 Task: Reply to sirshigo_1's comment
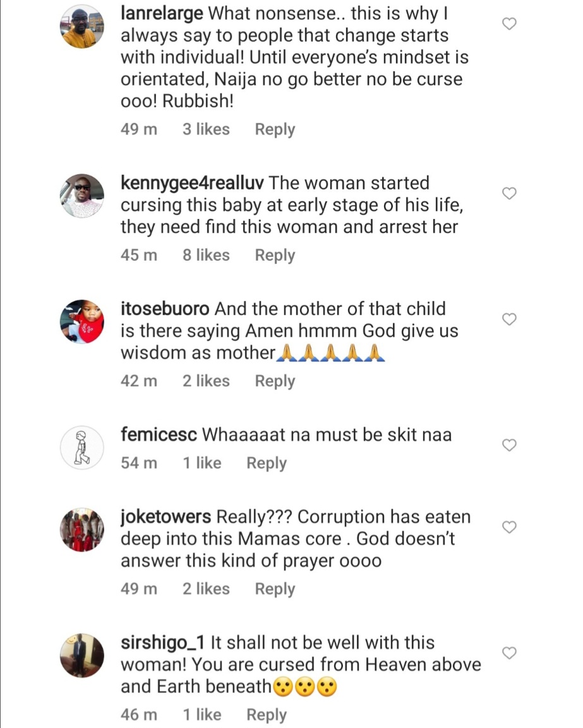pos(267,715)
